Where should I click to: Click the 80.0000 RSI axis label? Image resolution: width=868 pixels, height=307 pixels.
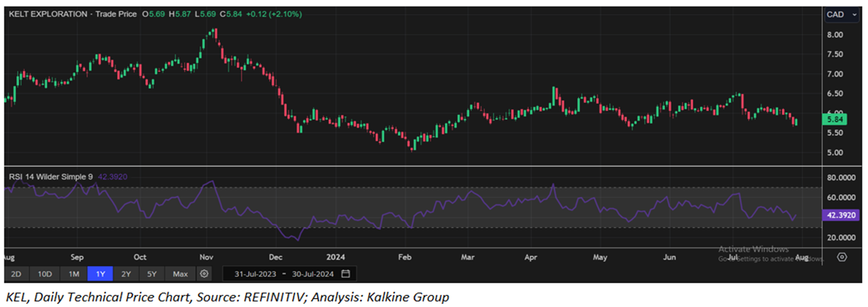[841, 178]
